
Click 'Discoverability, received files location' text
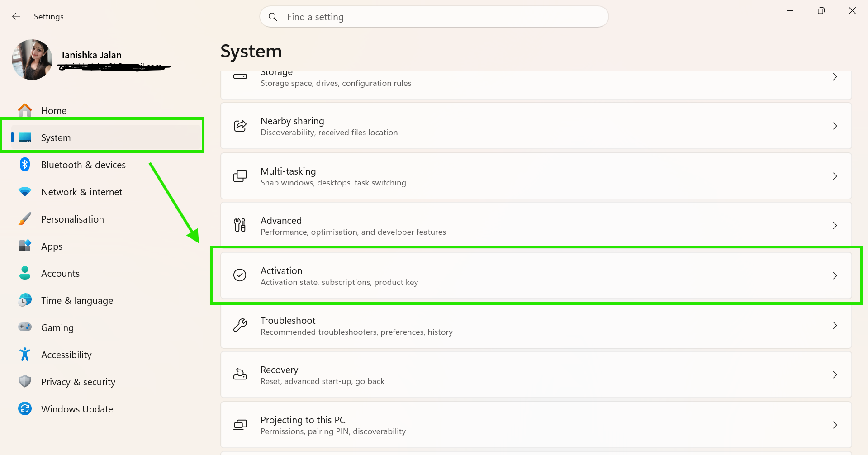[x=329, y=133]
